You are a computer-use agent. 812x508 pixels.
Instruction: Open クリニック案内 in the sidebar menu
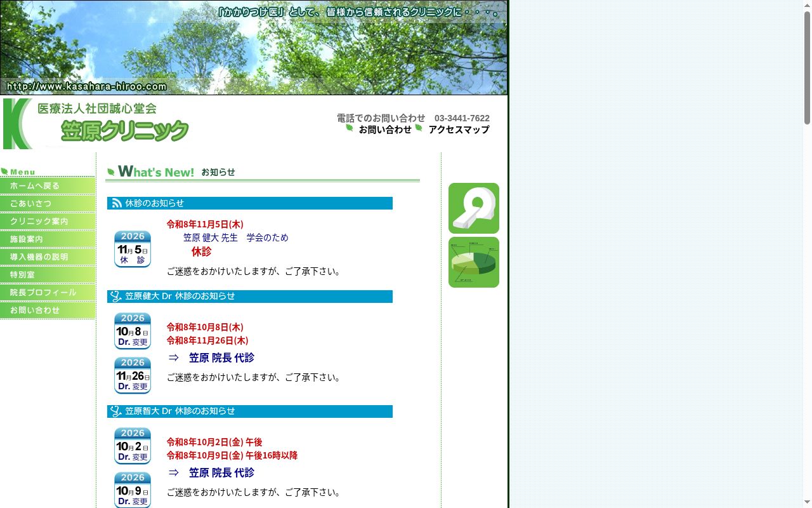[48, 222]
